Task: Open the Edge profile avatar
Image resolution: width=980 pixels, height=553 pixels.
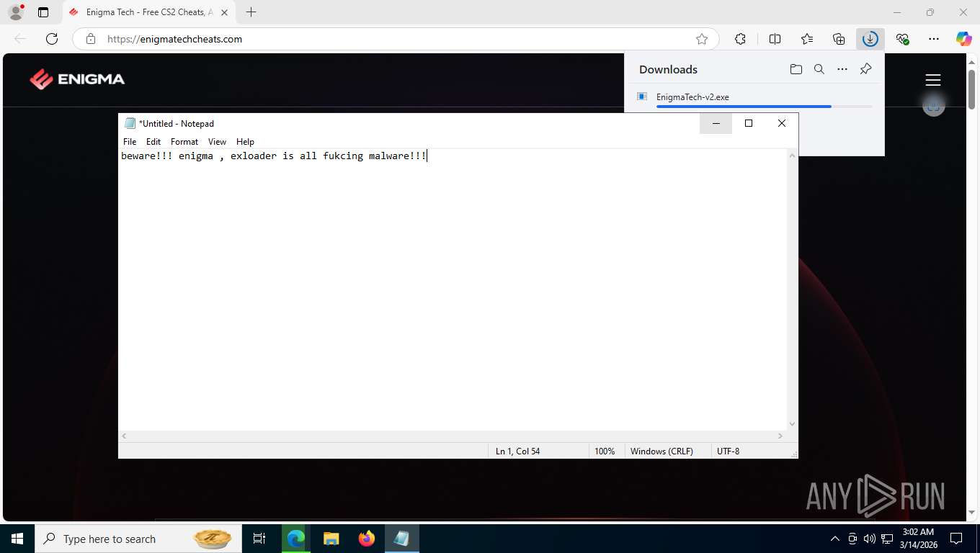Action: click(x=16, y=12)
